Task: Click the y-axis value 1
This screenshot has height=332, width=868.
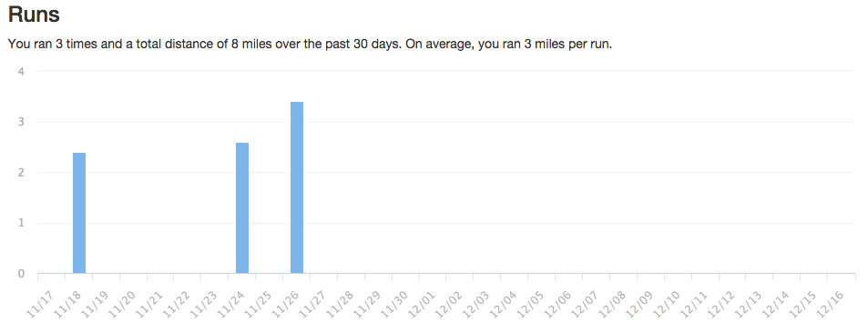Action: (21, 223)
